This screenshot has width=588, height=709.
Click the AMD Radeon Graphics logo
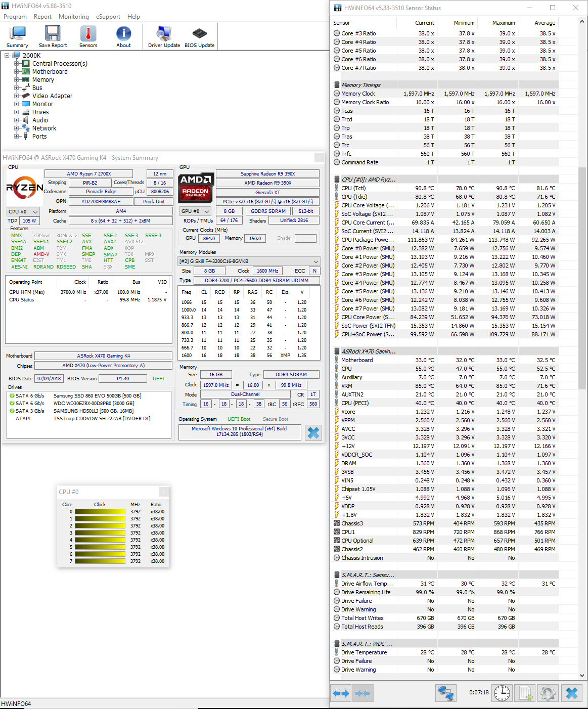point(196,187)
